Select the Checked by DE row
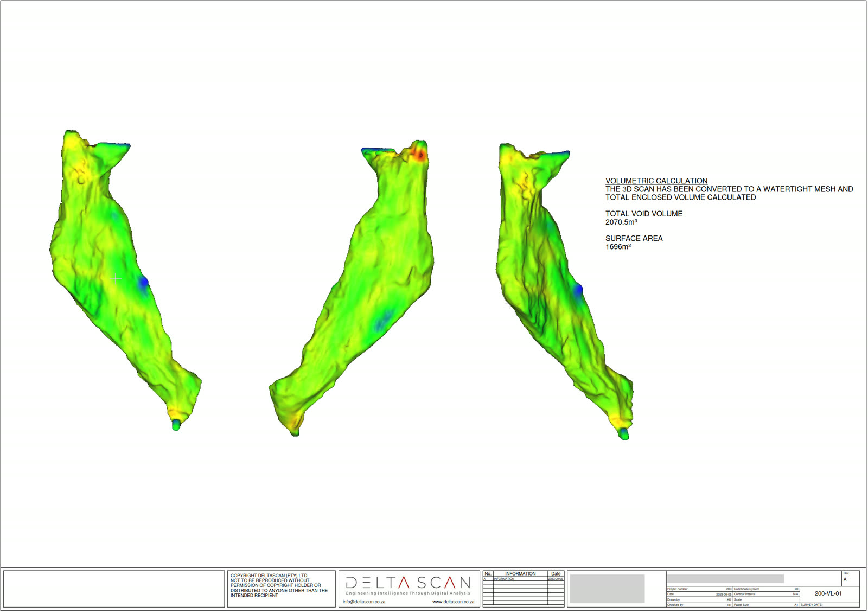This screenshot has height=613, width=868. point(700,605)
